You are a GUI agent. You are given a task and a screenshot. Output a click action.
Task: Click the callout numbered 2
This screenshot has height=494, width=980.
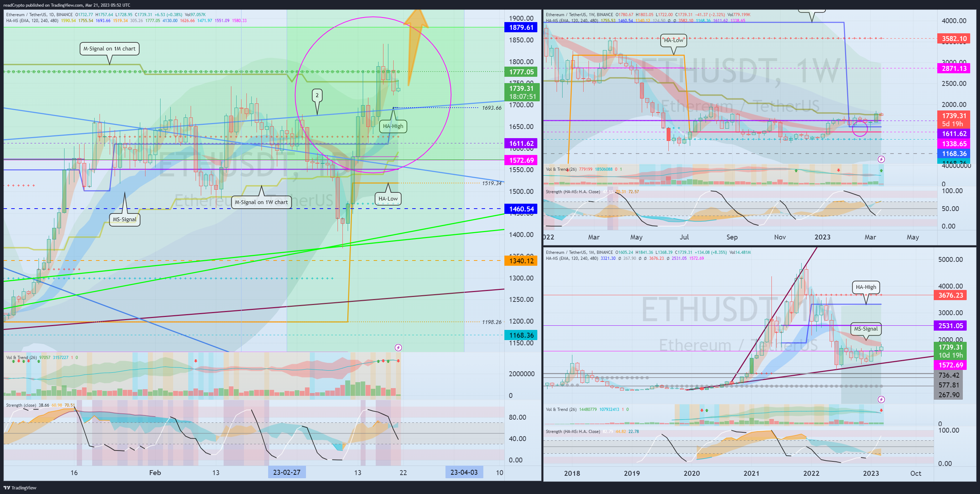317,95
